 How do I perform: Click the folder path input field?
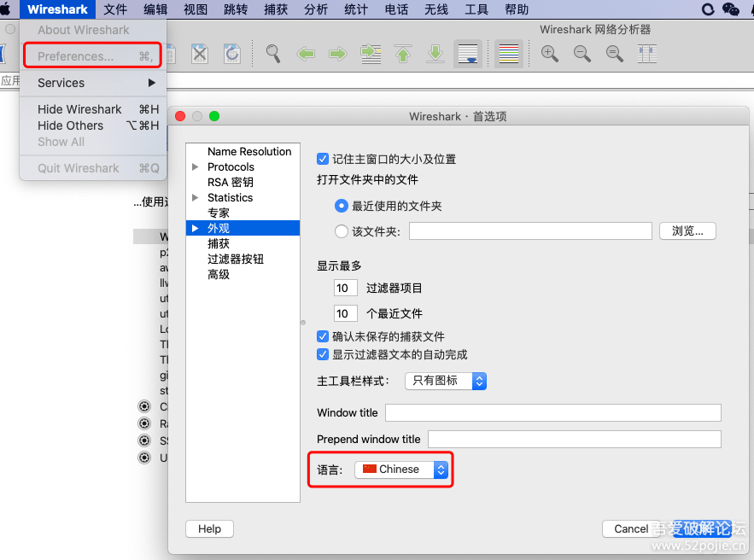coord(530,231)
